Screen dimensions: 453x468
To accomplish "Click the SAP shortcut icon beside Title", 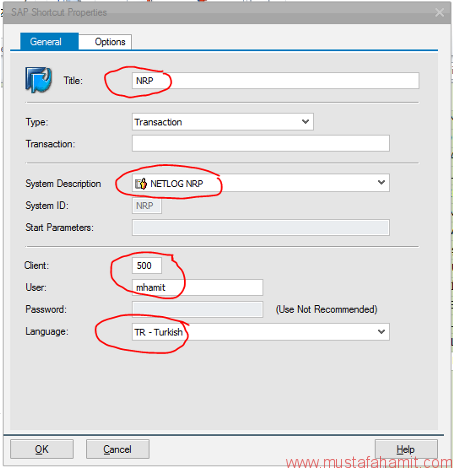I will 38,79.
